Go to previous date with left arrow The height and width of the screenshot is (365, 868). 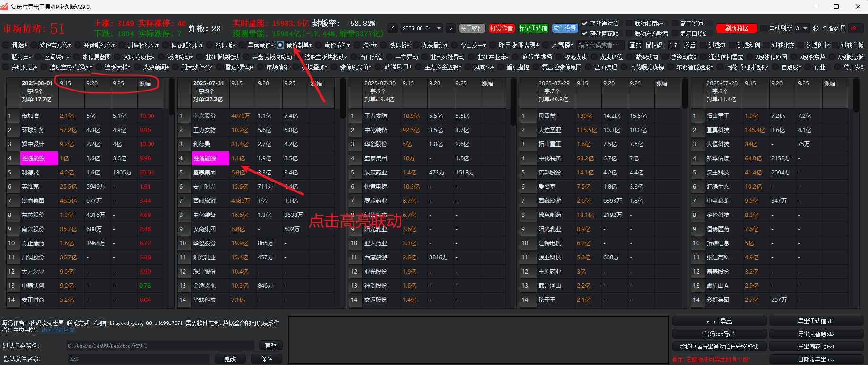pos(393,28)
